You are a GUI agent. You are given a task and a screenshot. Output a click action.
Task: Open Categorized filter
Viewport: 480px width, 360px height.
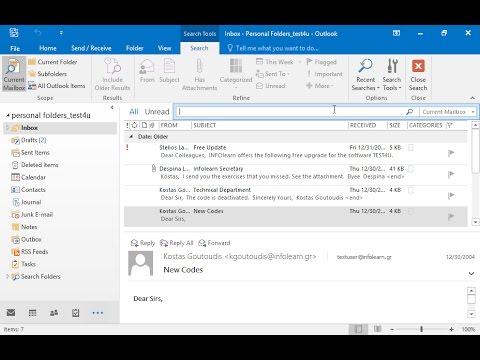(236, 74)
